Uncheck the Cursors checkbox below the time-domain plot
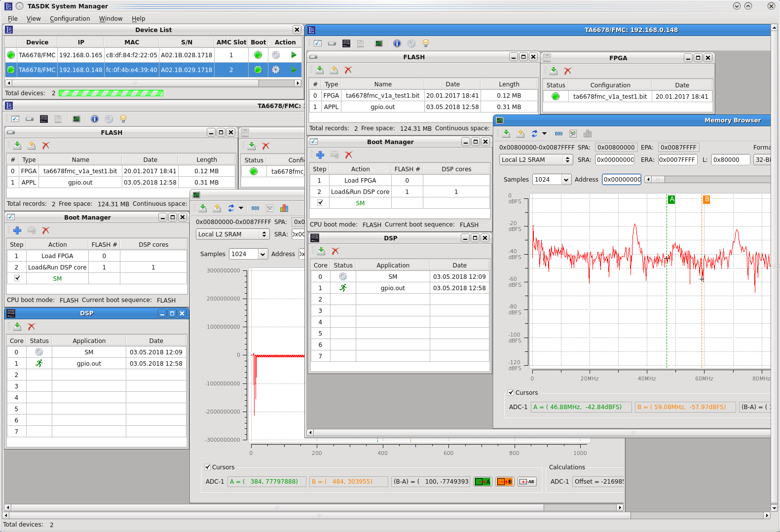 (208, 467)
